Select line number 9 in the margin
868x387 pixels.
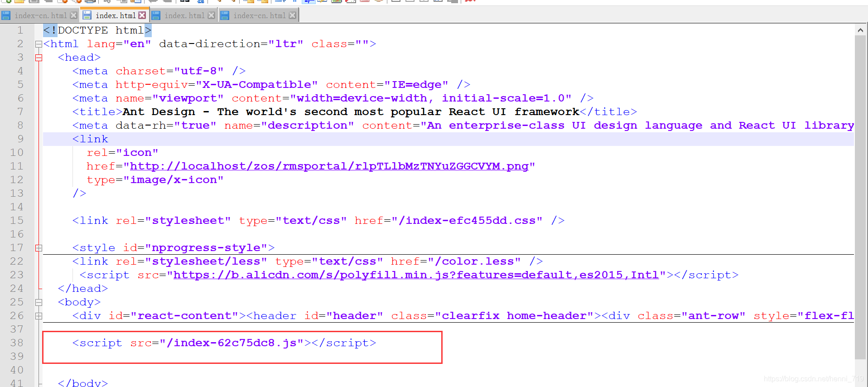(20, 139)
